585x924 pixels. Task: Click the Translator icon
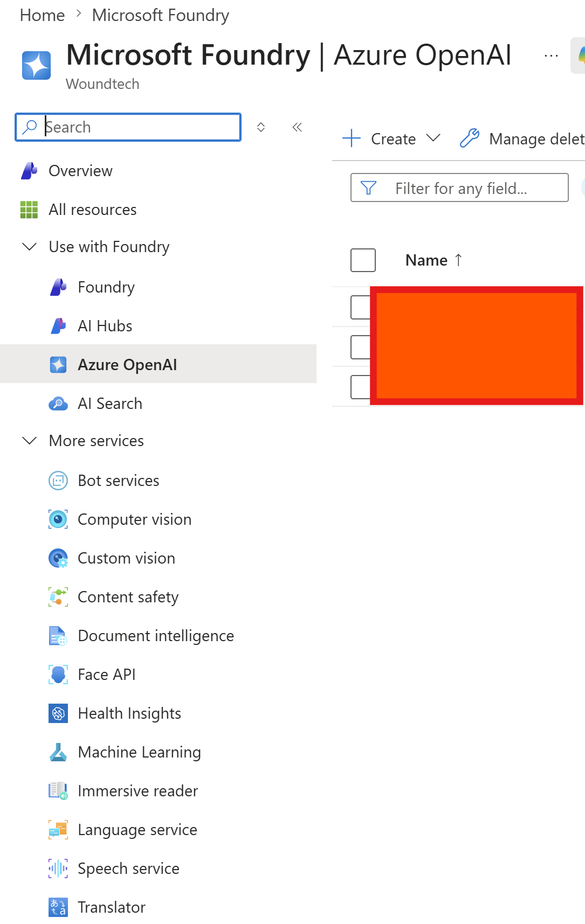[58, 907]
